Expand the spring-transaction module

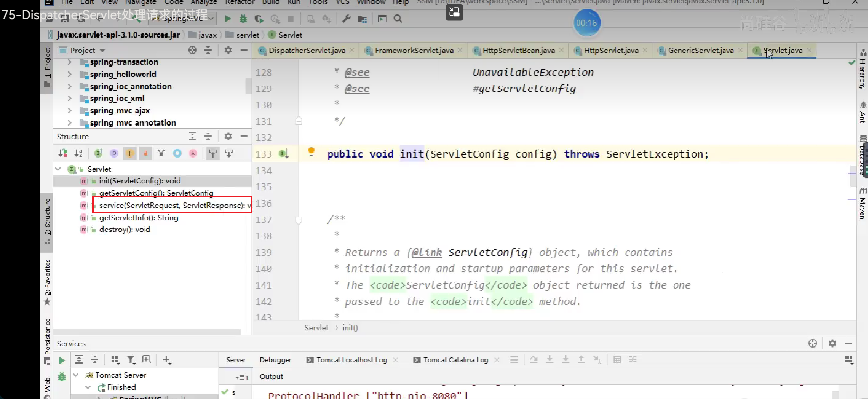point(69,62)
